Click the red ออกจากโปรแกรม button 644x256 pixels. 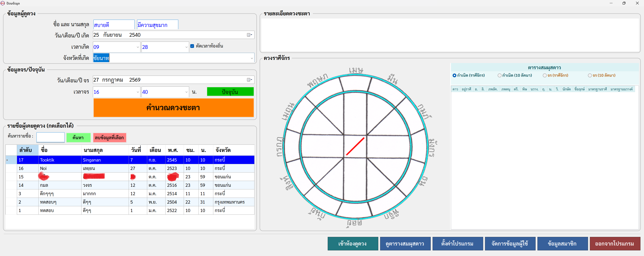[615, 244]
